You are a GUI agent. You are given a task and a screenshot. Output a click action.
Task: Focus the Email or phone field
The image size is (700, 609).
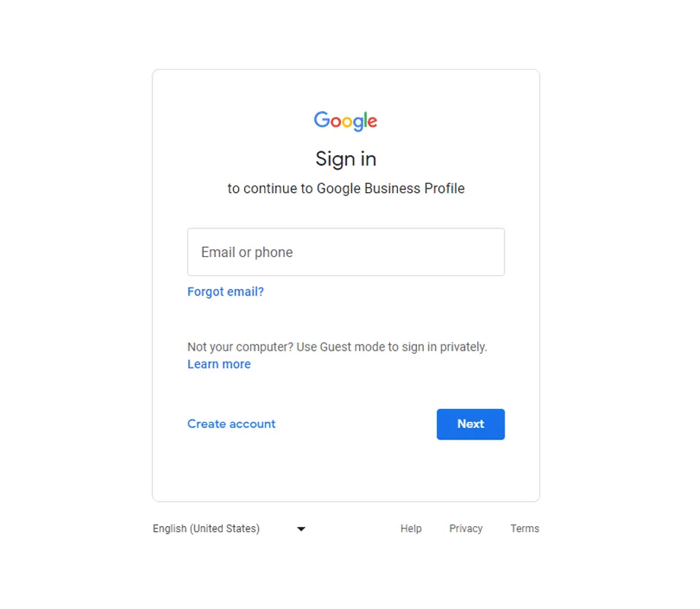click(x=346, y=252)
